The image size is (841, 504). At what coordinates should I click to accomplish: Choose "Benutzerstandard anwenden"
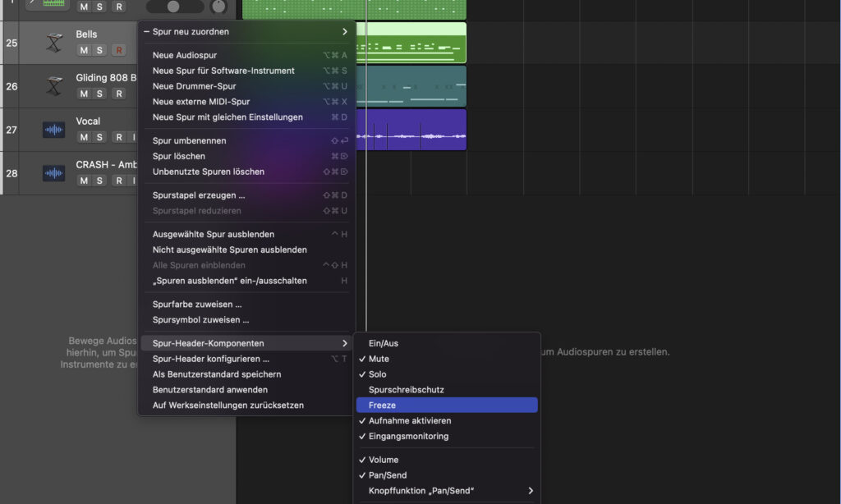click(x=246, y=390)
